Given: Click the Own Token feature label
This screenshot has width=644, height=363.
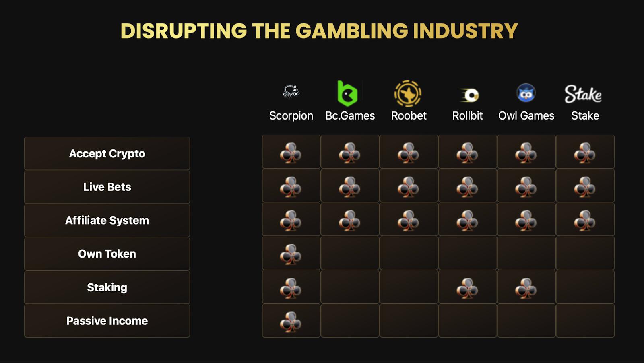Looking at the screenshot, I should click(x=107, y=254).
